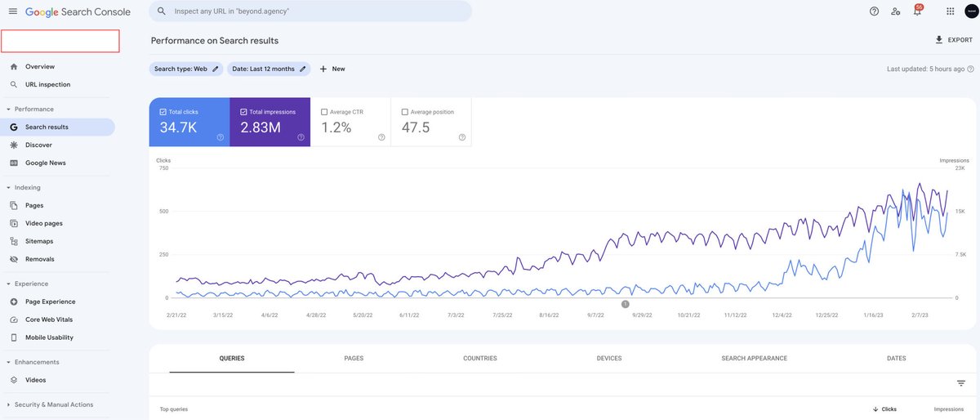
Task: Sort table by Clicks column
Action: pos(884,409)
